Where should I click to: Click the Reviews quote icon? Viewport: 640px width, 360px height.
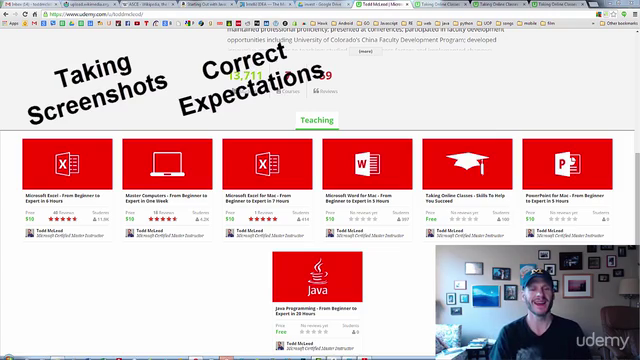[x=316, y=91]
